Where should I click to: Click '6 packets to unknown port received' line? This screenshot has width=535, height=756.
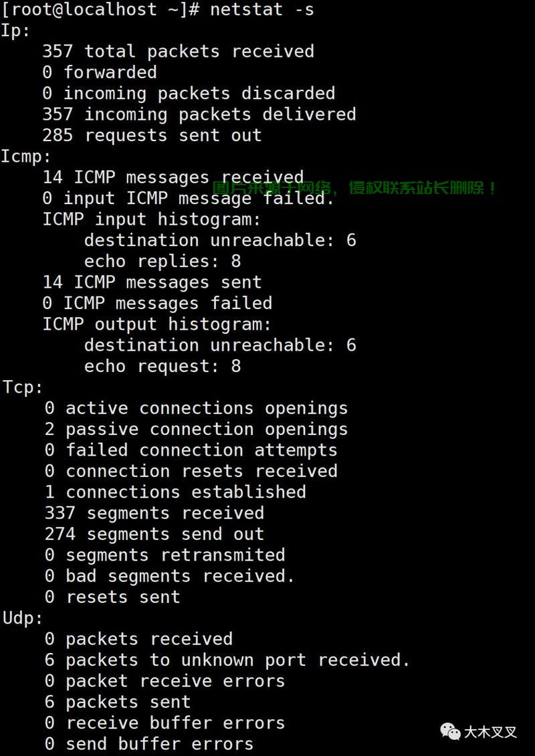tap(227, 660)
